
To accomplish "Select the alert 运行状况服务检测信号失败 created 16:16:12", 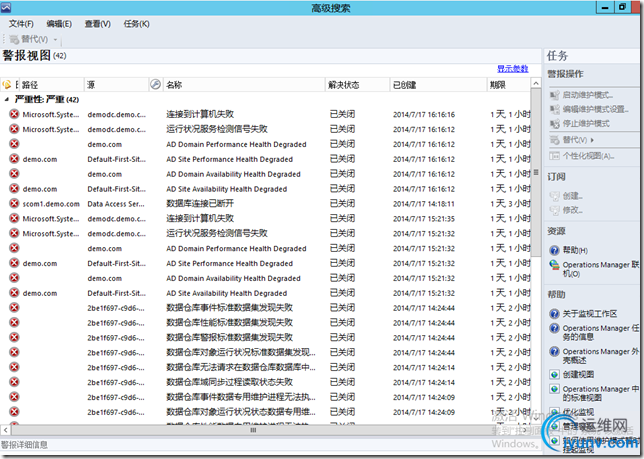I will (216, 129).
